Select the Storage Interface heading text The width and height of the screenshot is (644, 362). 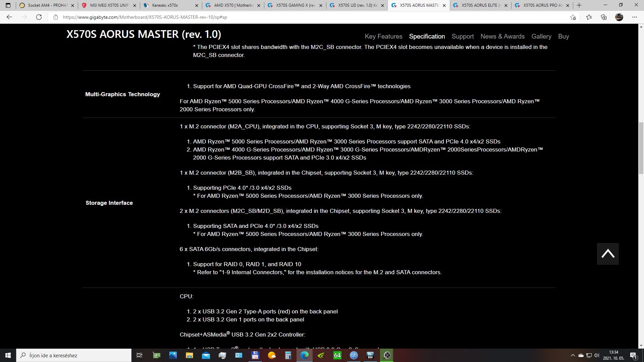(109, 203)
